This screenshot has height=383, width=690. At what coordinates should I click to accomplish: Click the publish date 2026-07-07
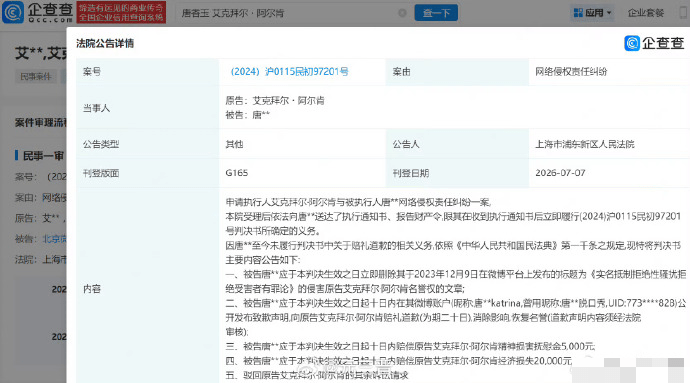560,173
